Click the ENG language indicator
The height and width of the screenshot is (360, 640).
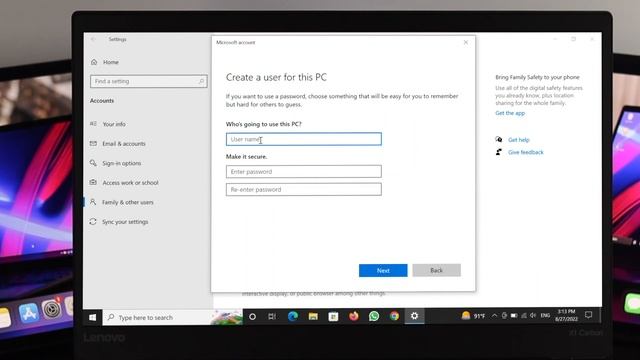[x=545, y=316]
